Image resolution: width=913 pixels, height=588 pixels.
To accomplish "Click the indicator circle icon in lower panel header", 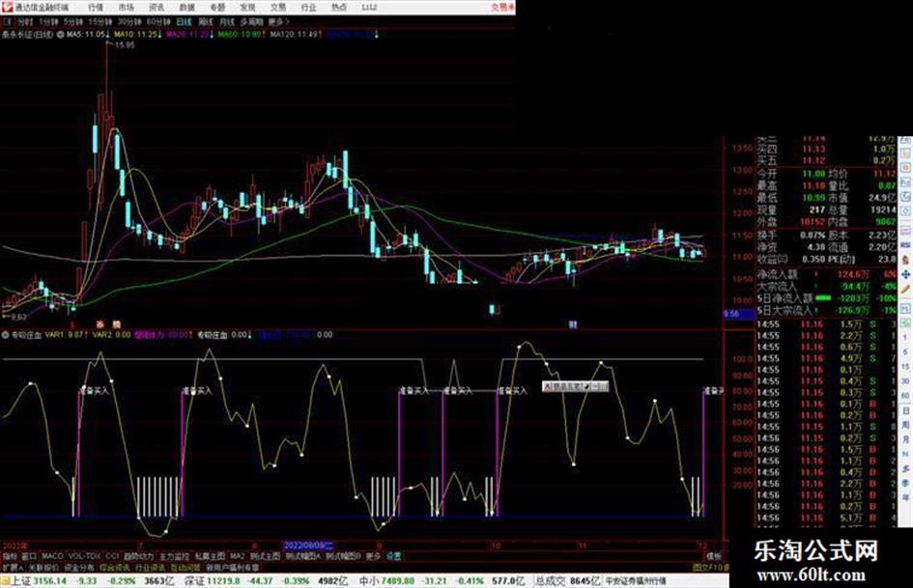I will point(6,335).
